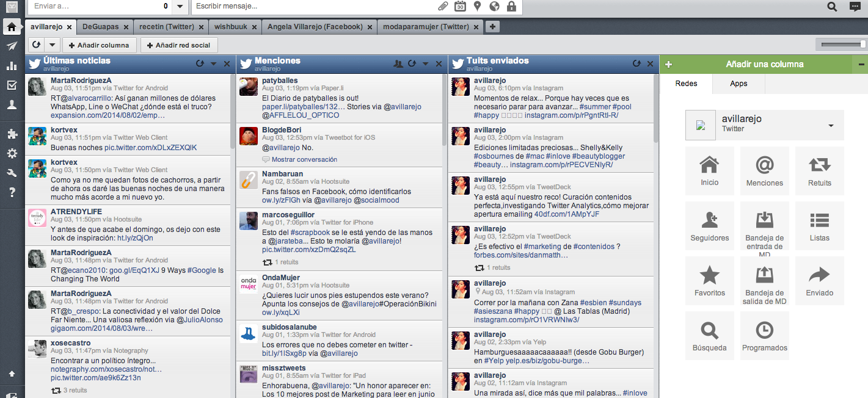Switch to Angela Villarejo (Facebook) tab
868x398 pixels.
[x=315, y=27]
